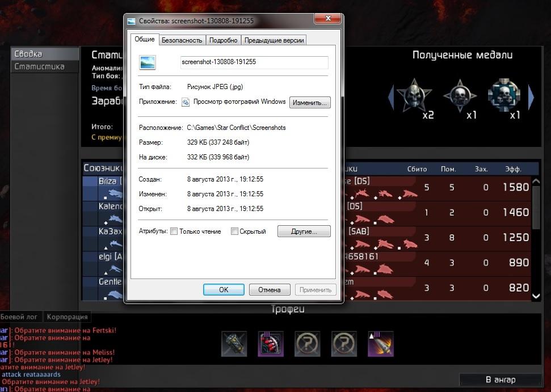Click the ship icon under elgi
The width and height of the screenshot is (551, 392).
[116, 269]
